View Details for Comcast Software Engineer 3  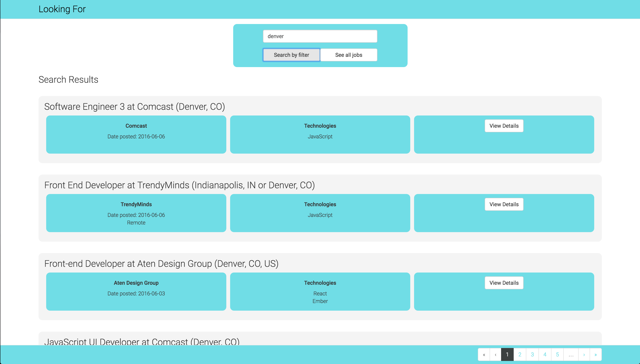[504, 126]
